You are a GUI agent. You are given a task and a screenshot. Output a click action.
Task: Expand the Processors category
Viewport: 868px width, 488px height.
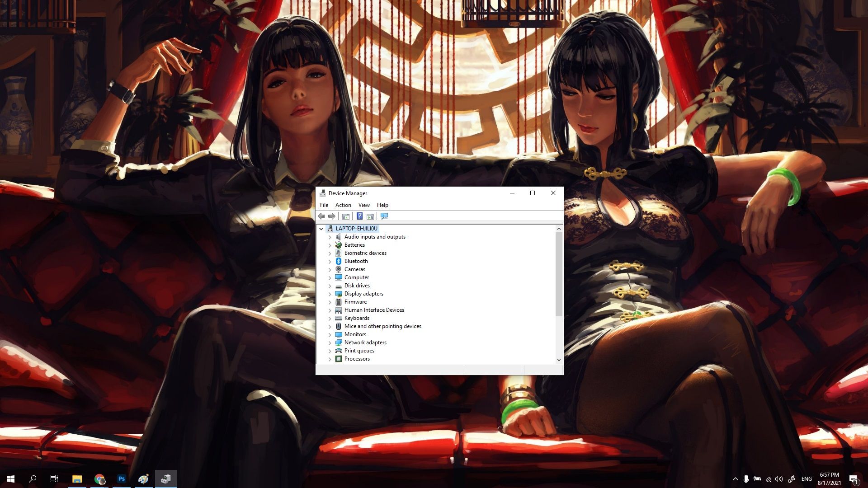[x=330, y=358]
